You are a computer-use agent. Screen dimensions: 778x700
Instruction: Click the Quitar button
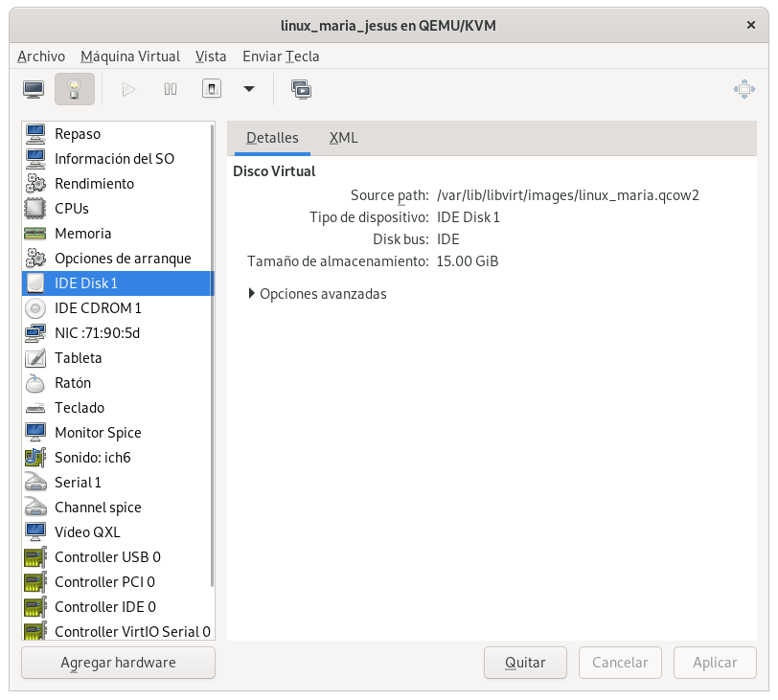(525, 663)
